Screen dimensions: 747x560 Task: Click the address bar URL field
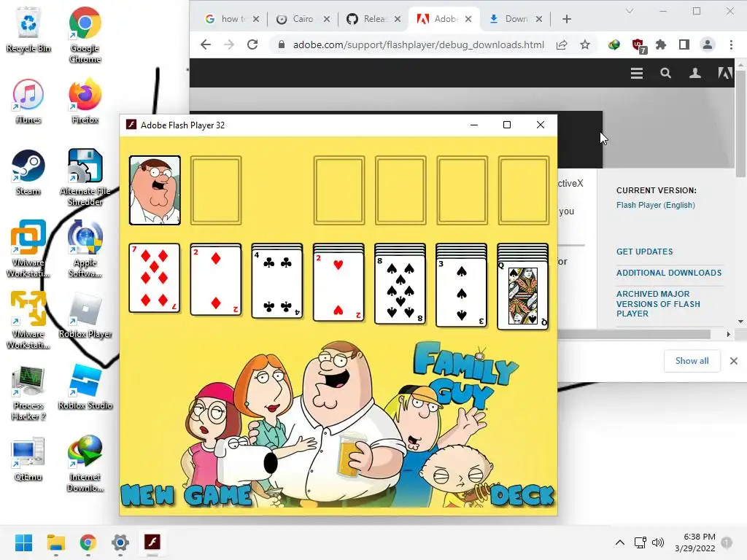(x=418, y=44)
